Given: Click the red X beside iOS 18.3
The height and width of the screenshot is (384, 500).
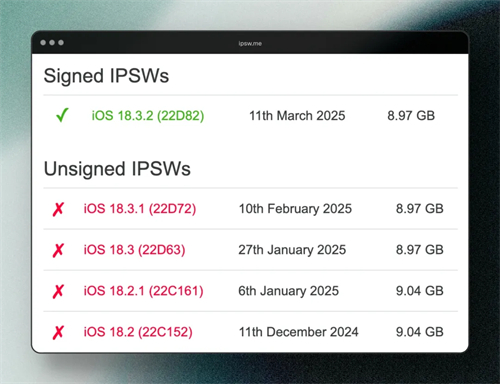Looking at the screenshot, I should 58,250.
